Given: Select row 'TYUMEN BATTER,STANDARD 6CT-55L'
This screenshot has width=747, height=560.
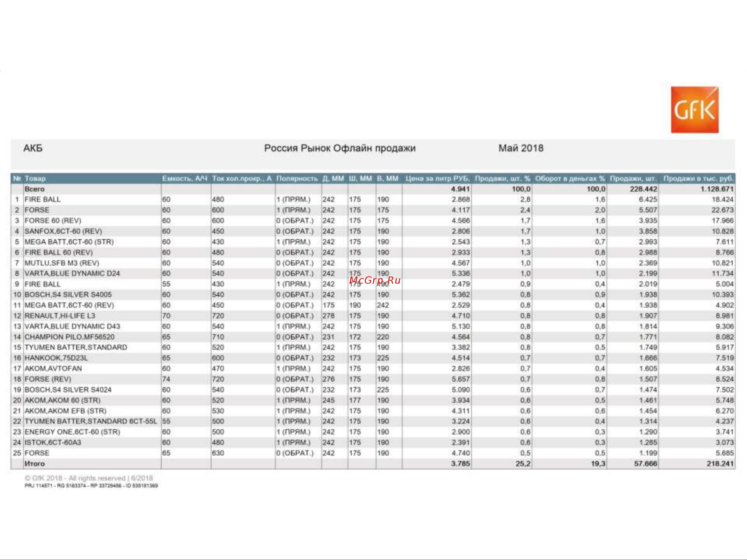Looking at the screenshot, I should click(x=373, y=421).
